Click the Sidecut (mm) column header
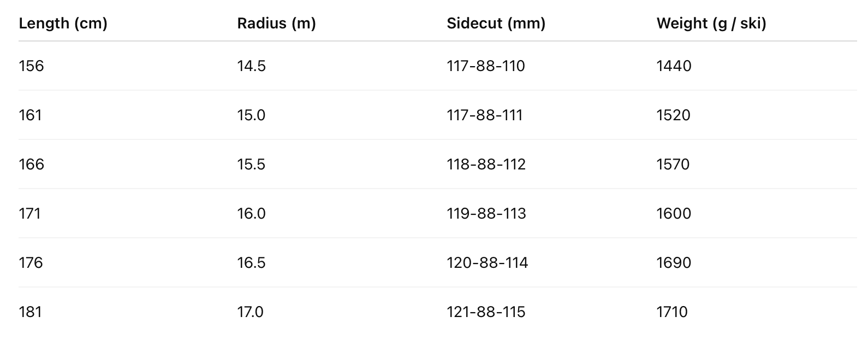 496,24
